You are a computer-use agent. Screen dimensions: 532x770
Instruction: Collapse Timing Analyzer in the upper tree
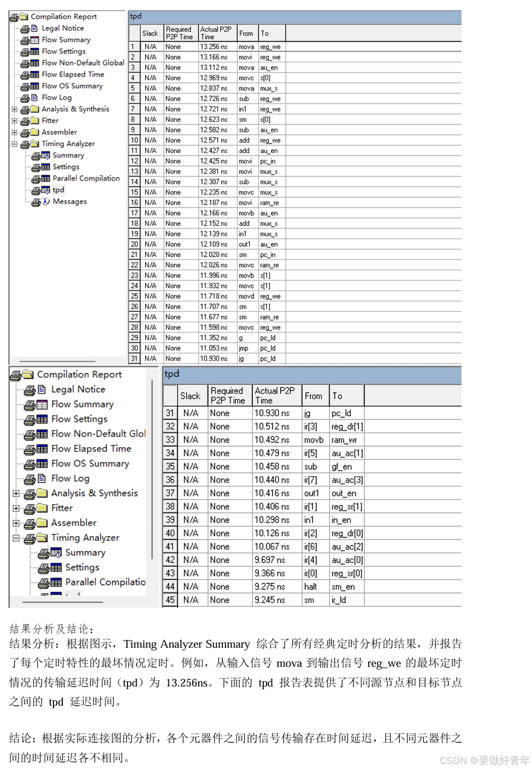(x=15, y=144)
